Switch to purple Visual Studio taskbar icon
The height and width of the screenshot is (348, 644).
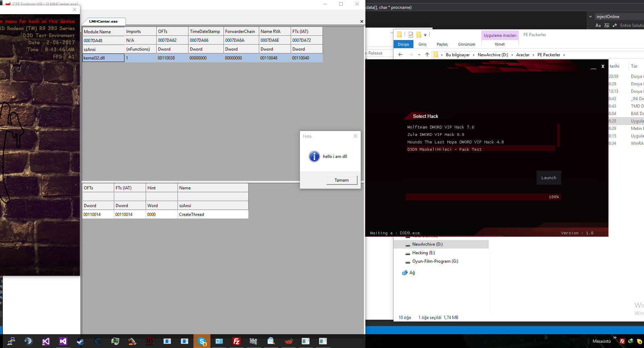click(63, 341)
